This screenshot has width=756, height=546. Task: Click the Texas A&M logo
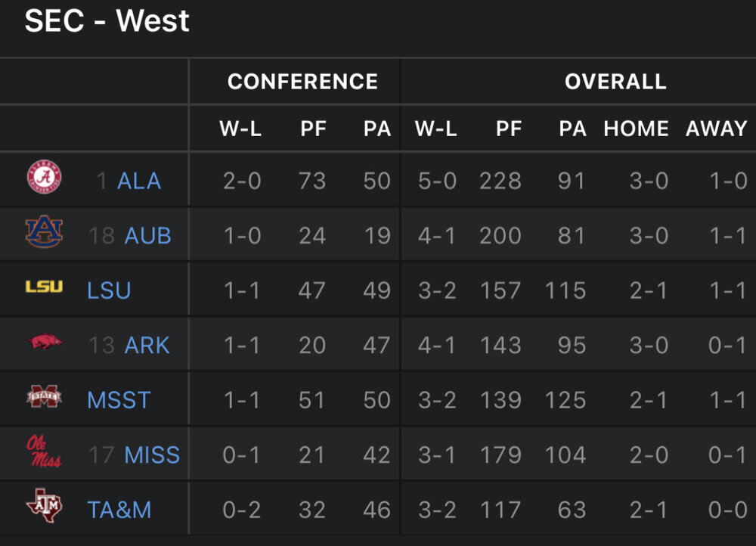[x=45, y=507]
